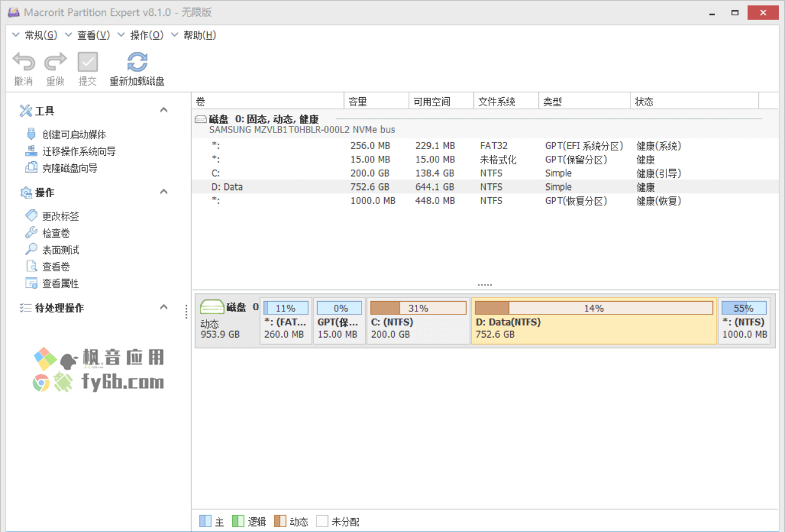Click the disk icon in the disk map
The image size is (785, 532).
(x=212, y=307)
